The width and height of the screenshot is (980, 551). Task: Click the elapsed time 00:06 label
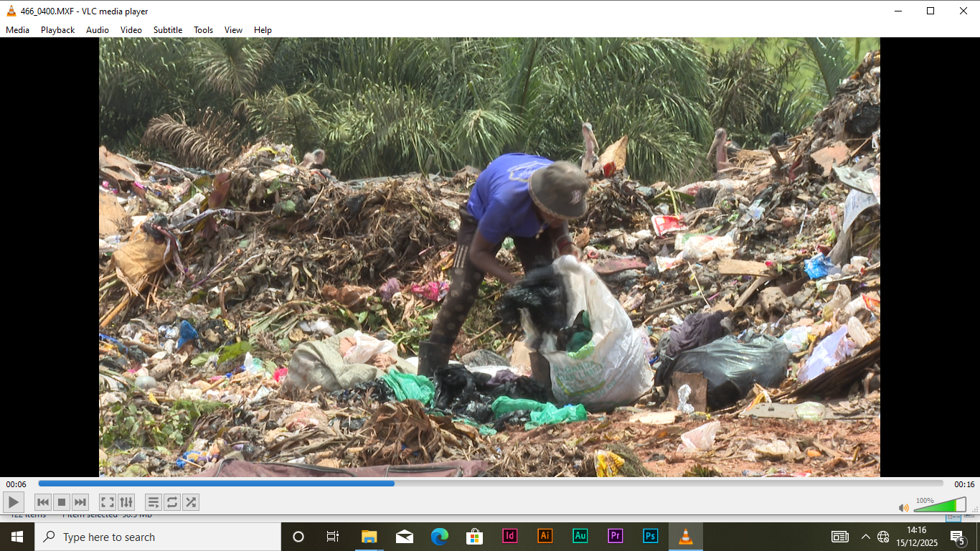pos(16,484)
